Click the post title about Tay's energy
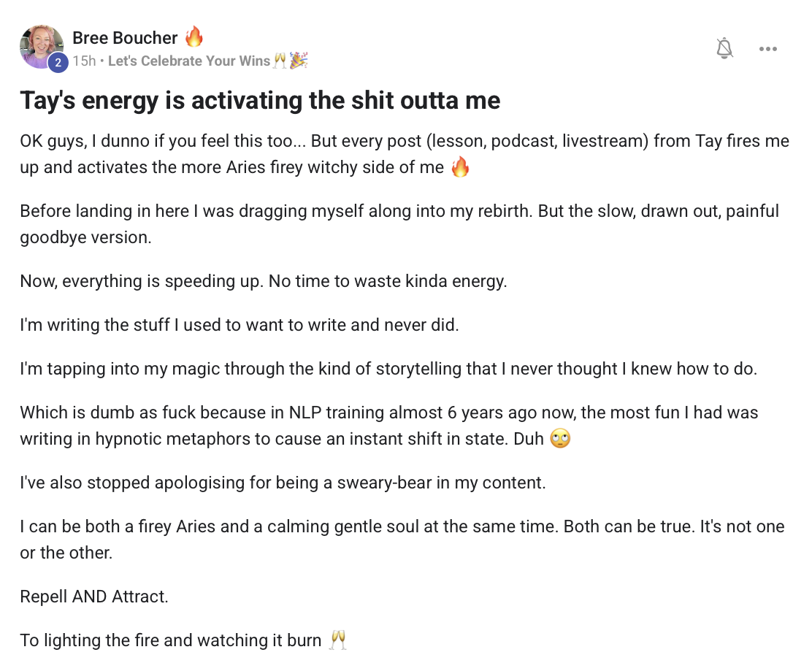 point(260,100)
